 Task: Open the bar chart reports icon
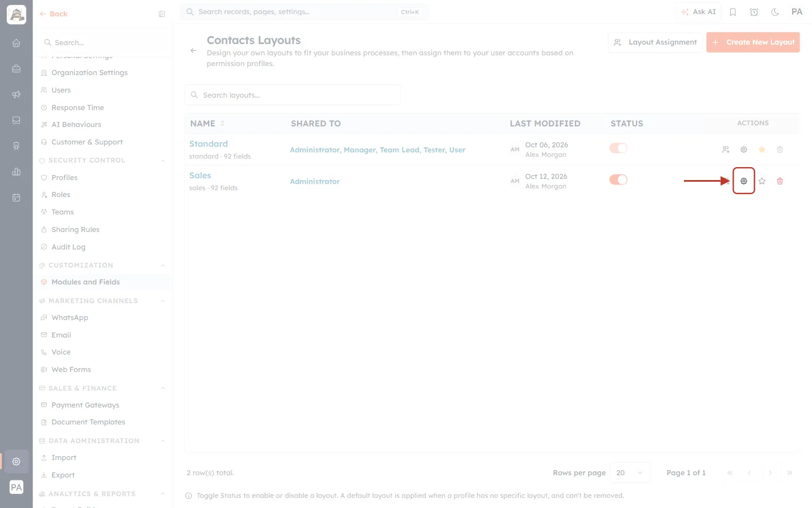[x=16, y=172]
